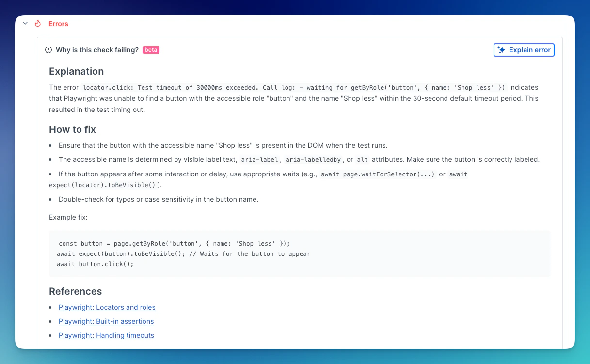Click the 'Example fix:' label

[x=68, y=217]
